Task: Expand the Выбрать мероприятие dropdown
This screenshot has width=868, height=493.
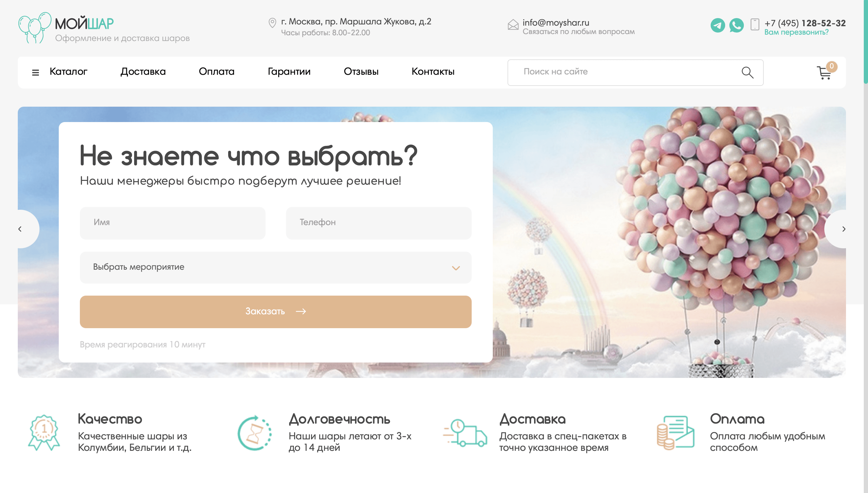Action: 275,268
